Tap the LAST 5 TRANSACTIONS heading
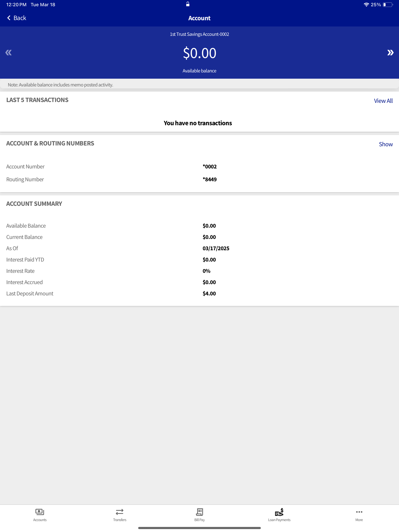The height and width of the screenshot is (532, 399). (x=37, y=100)
